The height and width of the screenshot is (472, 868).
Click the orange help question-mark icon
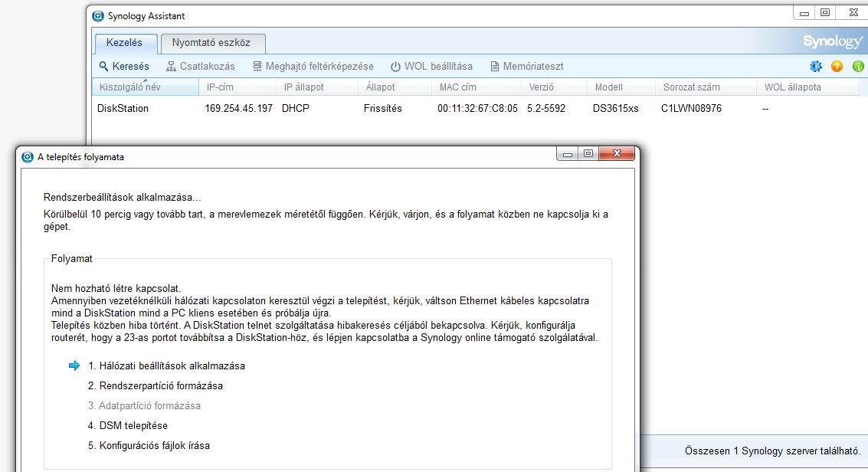[x=837, y=67]
